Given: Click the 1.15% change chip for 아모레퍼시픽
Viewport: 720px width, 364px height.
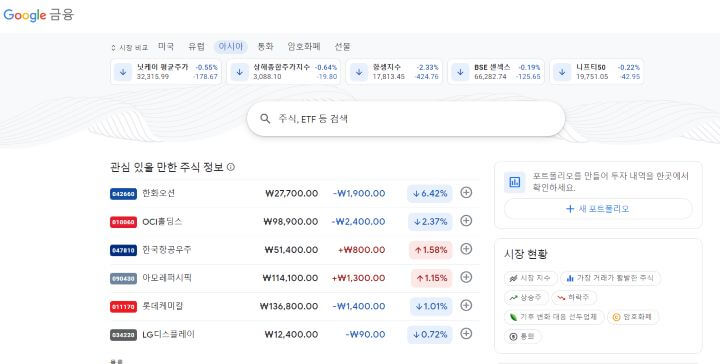Looking at the screenshot, I should pos(432,278).
